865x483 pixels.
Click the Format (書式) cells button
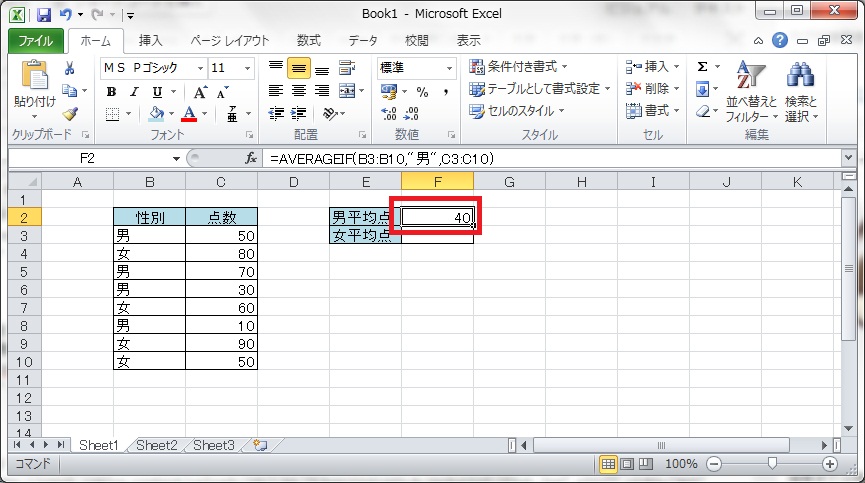click(652, 111)
